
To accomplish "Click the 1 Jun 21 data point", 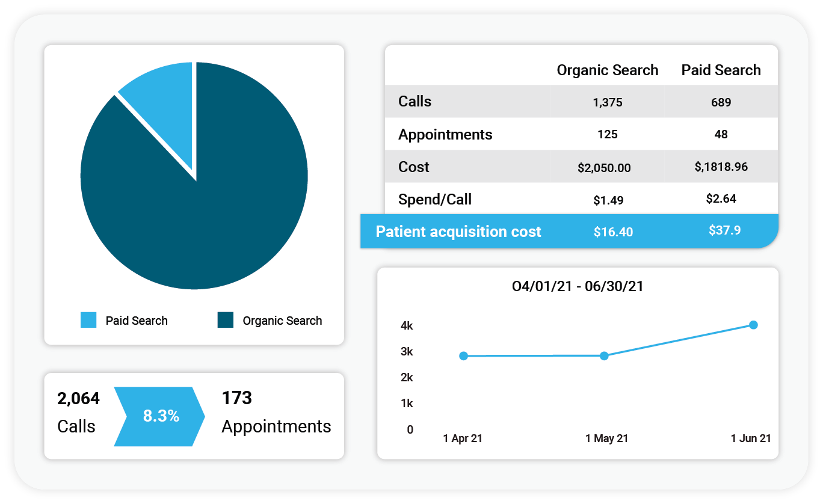I will point(753,325).
